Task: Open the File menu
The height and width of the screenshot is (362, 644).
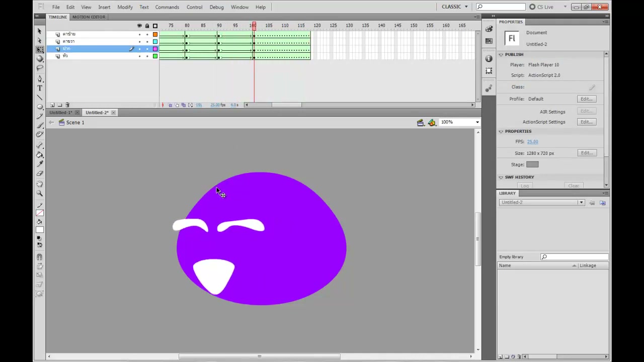Action: [x=56, y=7]
